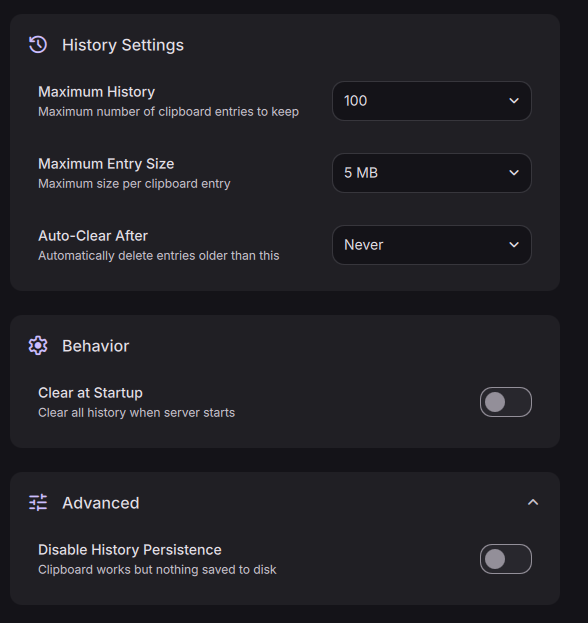Click the Auto-Clear After label
The height and width of the screenshot is (623, 588).
click(x=93, y=236)
